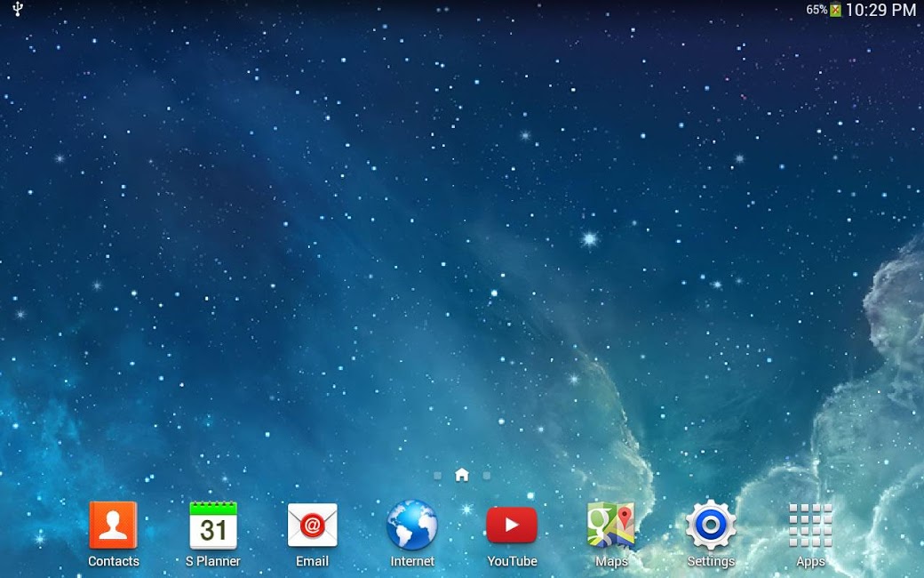Tap the battery icon in status bar
This screenshot has height=578, width=924.
click(835, 11)
